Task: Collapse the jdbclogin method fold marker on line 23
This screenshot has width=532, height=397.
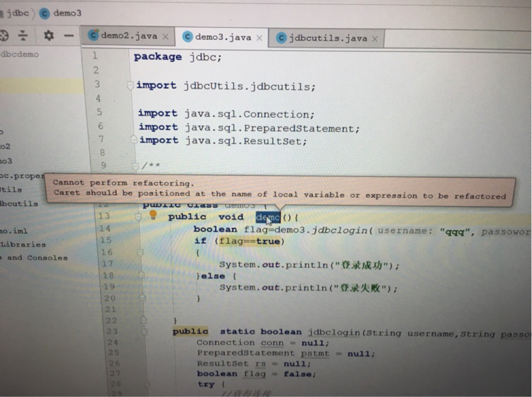Action: [145, 331]
